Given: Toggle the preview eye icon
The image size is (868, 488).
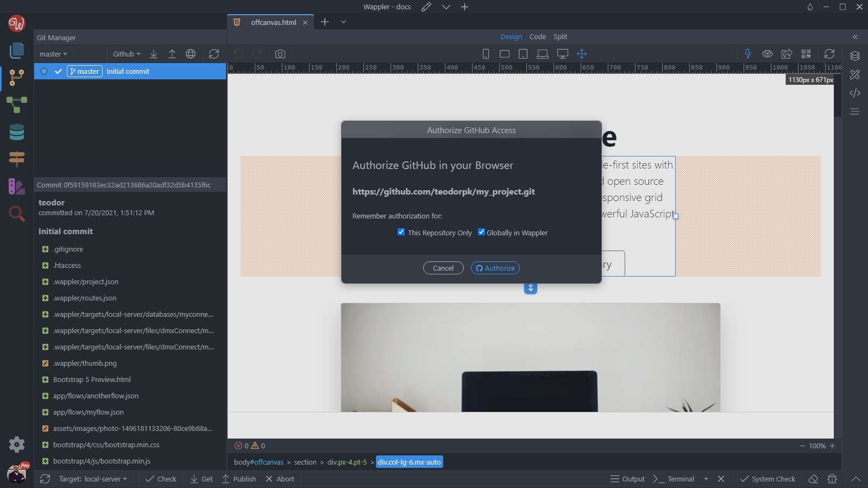Looking at the screenshot, I should [x=768, y=54].
